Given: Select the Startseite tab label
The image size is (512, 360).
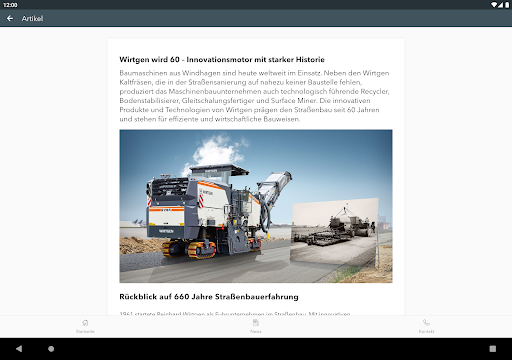Looking at the screenshot, I should (x=85, y=331).
